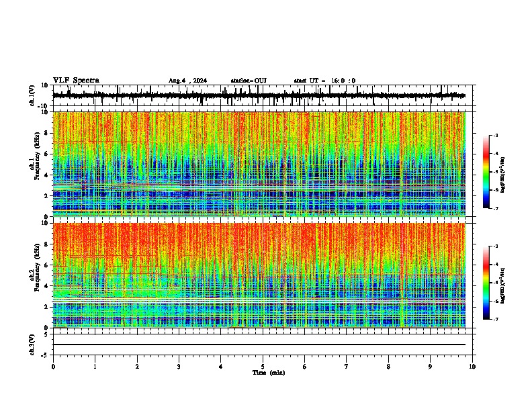The height and width of the screenshot is (411, 532).
Task: Click the time axis tick label "5"
Action: click(263, 367)
